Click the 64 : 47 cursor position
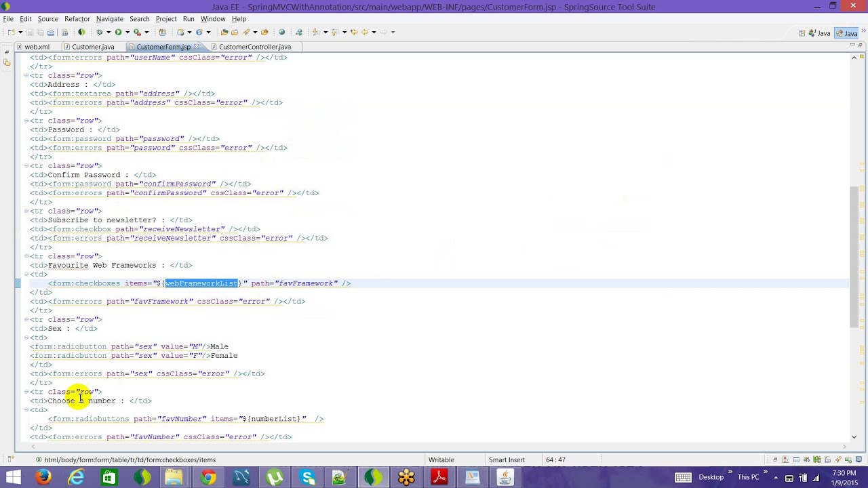Image resolution: width=868 pixels, height=488 pixels. pos(555,460)
